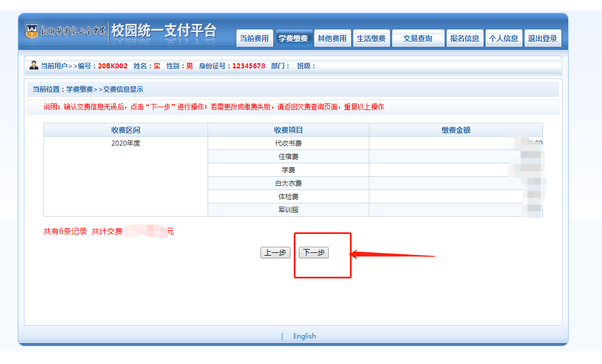Open the 个人信息 tab
The image size is (602, 364).
click(x=504, y=38)
